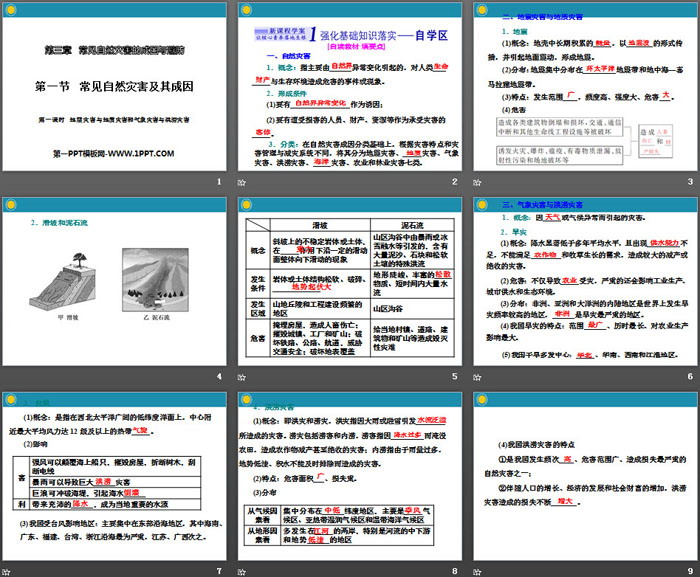700x577 pixels.
Task: Select slide 4 thumbnail with landslide diagrams
Action: click(114, 282)
